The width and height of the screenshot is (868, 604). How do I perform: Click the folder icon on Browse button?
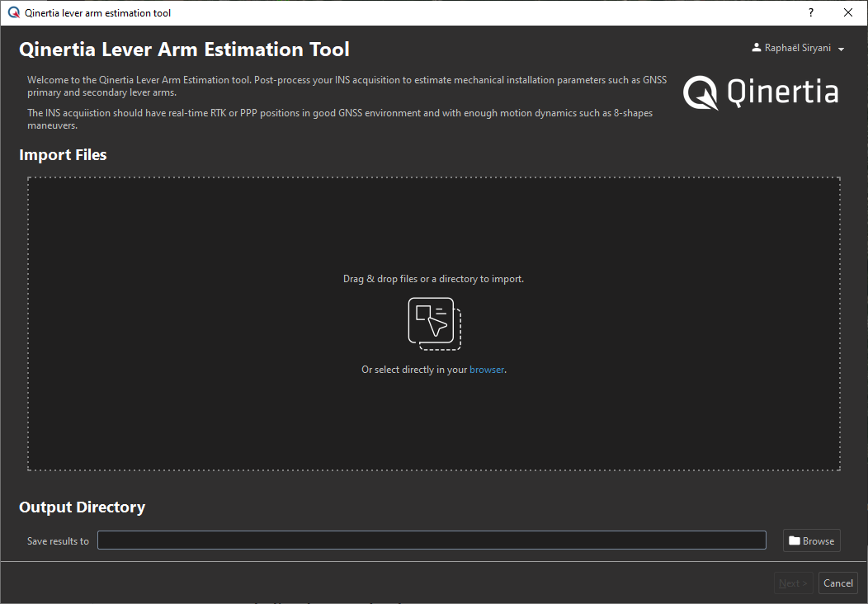pyautogui.click(x=795, y=541)
